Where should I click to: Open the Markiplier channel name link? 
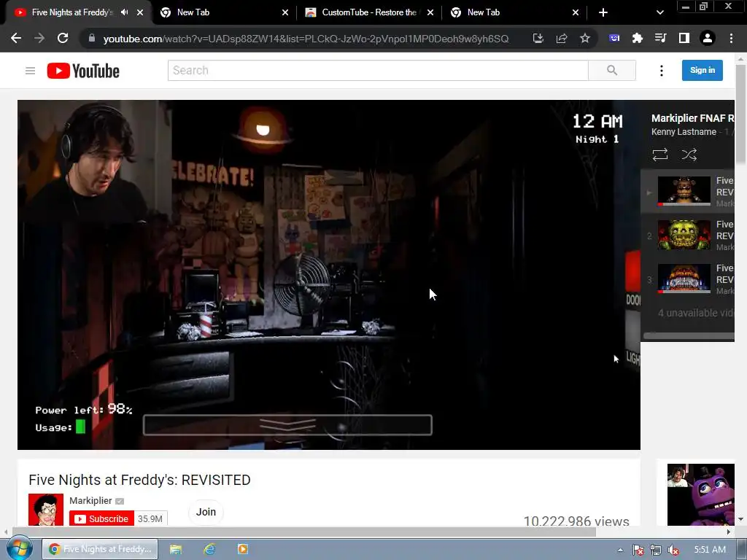[90, 500]
